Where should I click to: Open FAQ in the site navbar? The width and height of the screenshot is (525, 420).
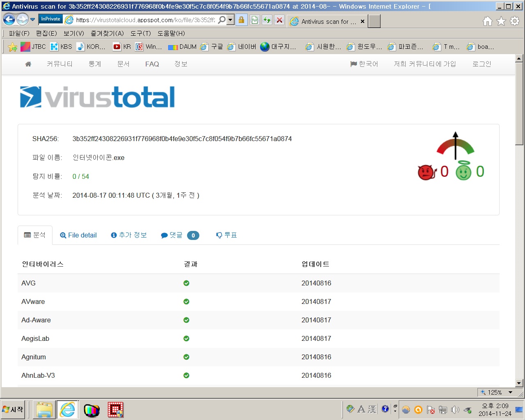click(x=152, y=64)
